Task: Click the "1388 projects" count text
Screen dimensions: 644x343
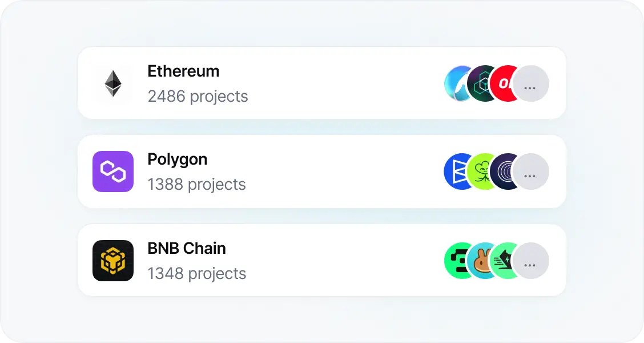Action: pyautogui.click(x=196, y=185)
